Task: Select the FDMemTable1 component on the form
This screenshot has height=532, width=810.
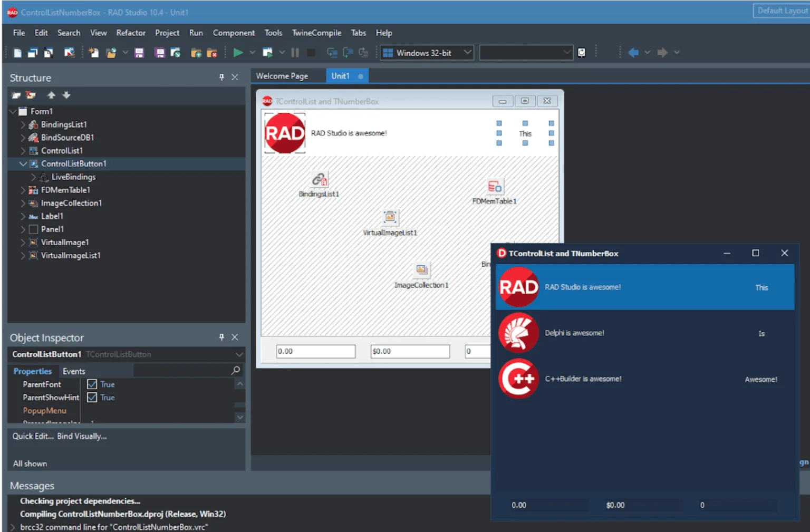Action: click(x=495, y=187)
